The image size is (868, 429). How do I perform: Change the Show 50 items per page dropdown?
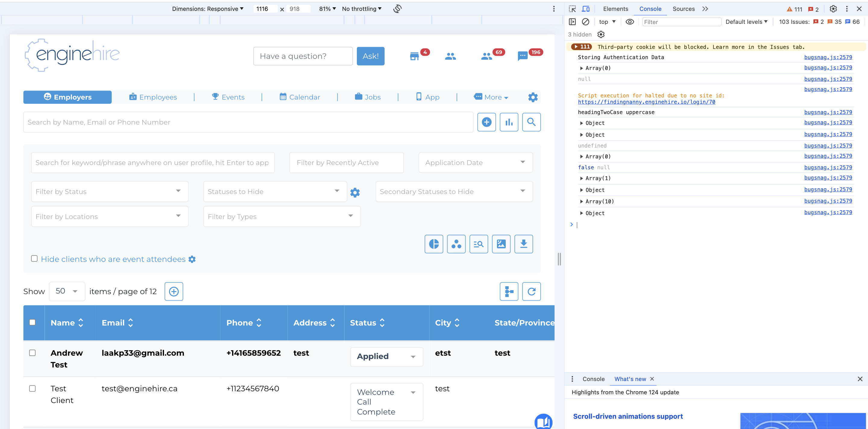click(67, 291)
